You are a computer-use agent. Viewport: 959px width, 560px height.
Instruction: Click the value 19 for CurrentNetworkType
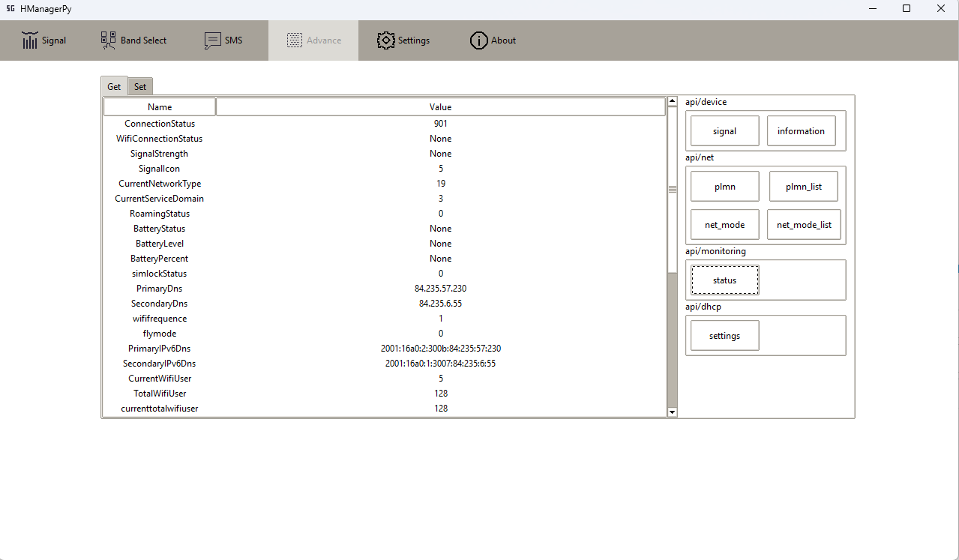441,184
